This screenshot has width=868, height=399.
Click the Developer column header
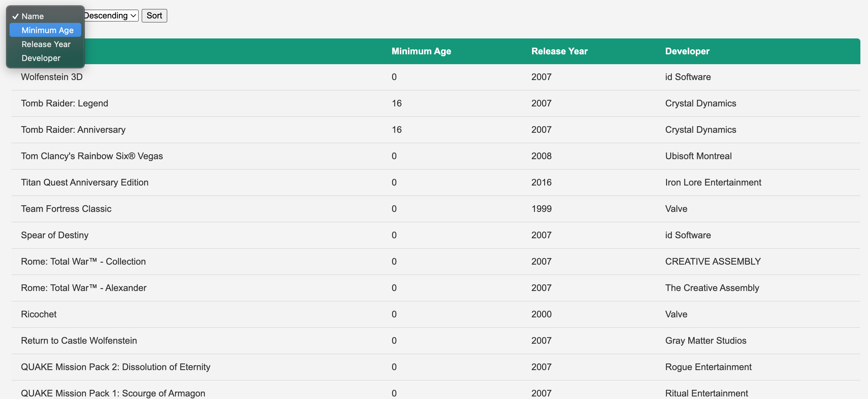pos(687,51)
